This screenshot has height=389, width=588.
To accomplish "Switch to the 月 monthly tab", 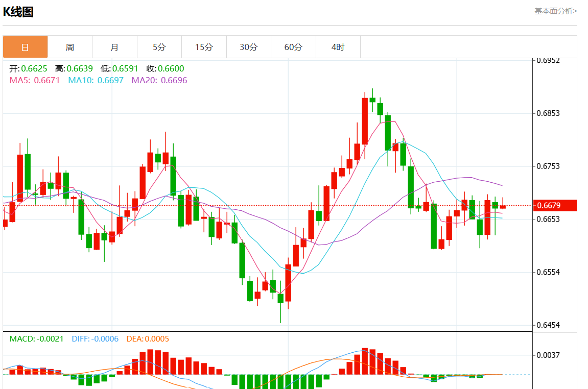I will [114, 47].
